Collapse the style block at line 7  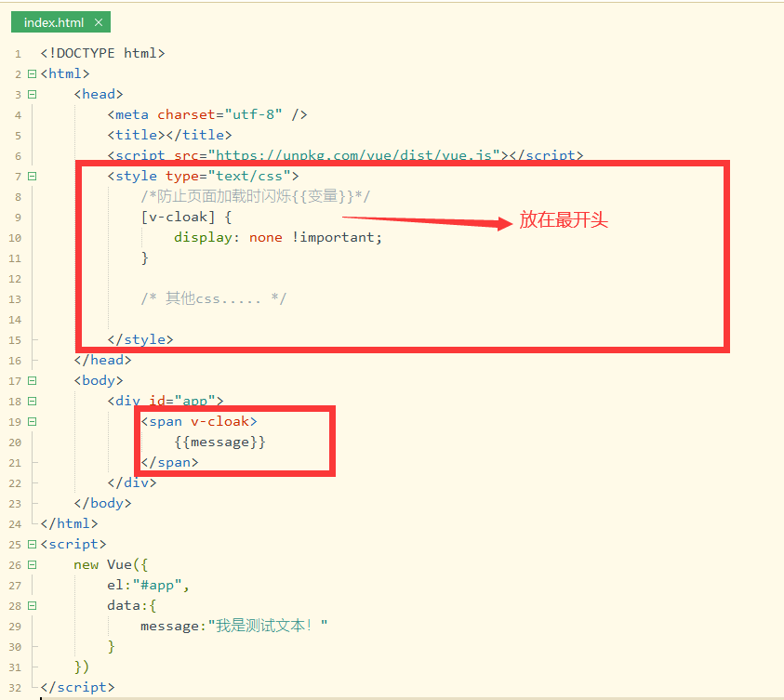[32, 176]
